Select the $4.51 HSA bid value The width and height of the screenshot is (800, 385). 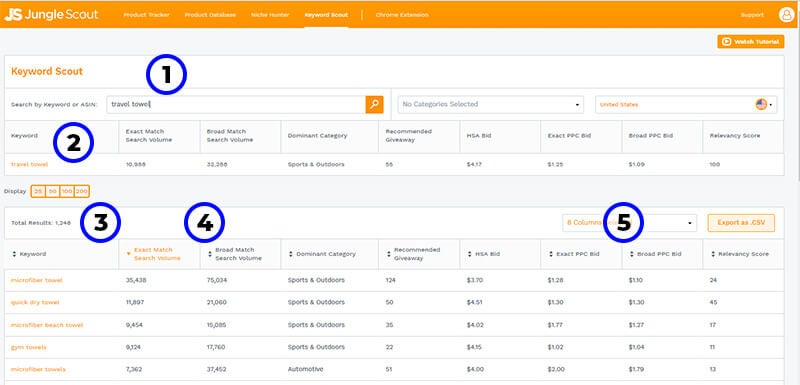[474, 302]
